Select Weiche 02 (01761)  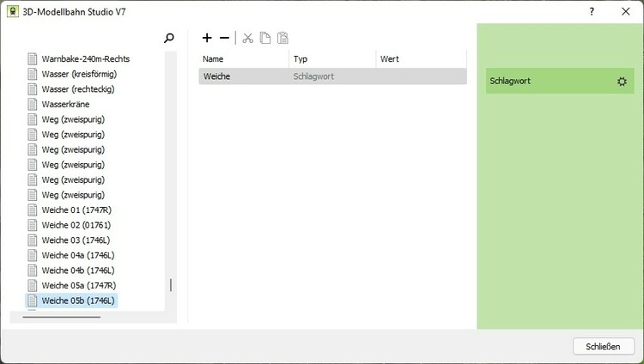click(x=76, y=225)
